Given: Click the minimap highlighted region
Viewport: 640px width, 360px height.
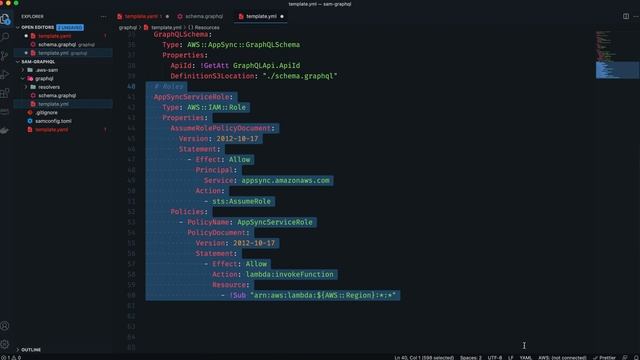Looking at the screenshot, I should pos(617,69).
